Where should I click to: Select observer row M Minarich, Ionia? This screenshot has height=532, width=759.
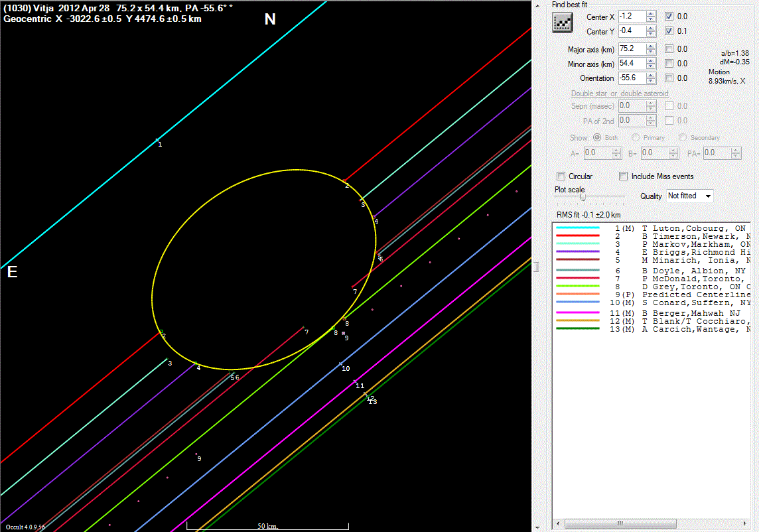pos(652,260)
